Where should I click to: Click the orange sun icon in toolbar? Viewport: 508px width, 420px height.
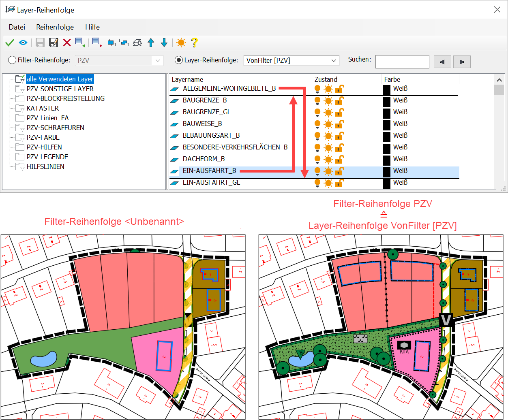coord(181,43)
